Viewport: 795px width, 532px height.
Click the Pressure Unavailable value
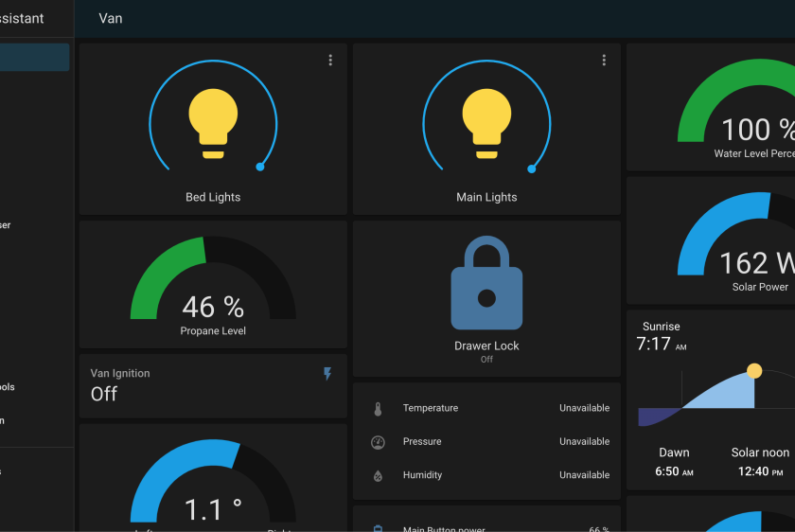pos(584,441)
